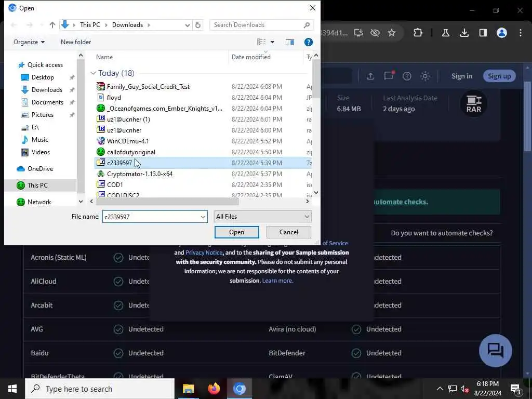
Task: Expand the File name dropdown arrow
Action: [203, 217]
